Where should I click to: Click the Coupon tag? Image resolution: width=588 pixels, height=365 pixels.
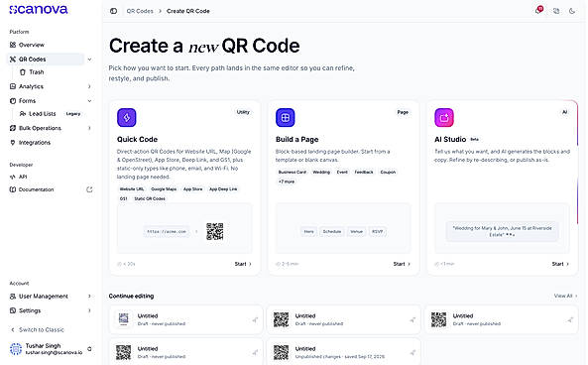pyautogui.click(x=388, y=173)
